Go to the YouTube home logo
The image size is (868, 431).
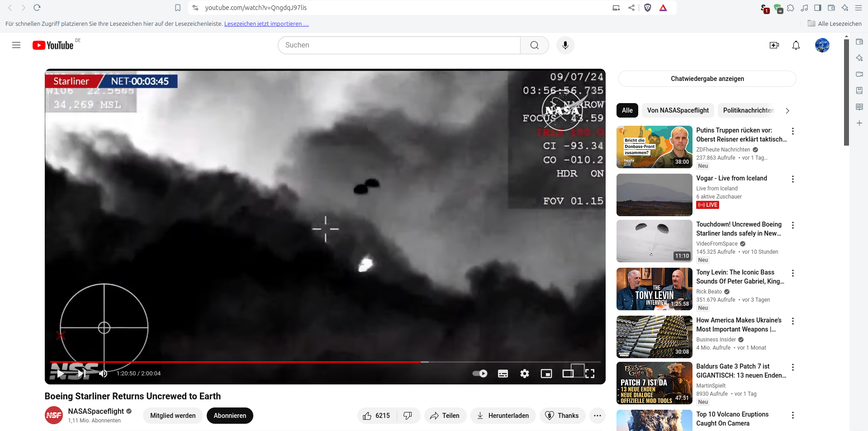[53, 45]
